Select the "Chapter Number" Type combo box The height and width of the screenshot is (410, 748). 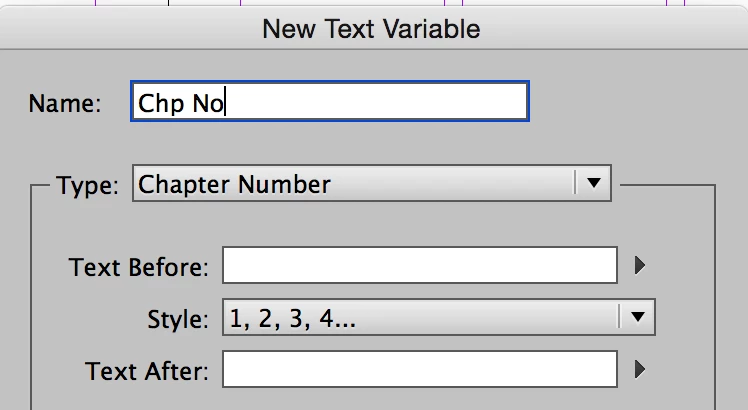372,183
